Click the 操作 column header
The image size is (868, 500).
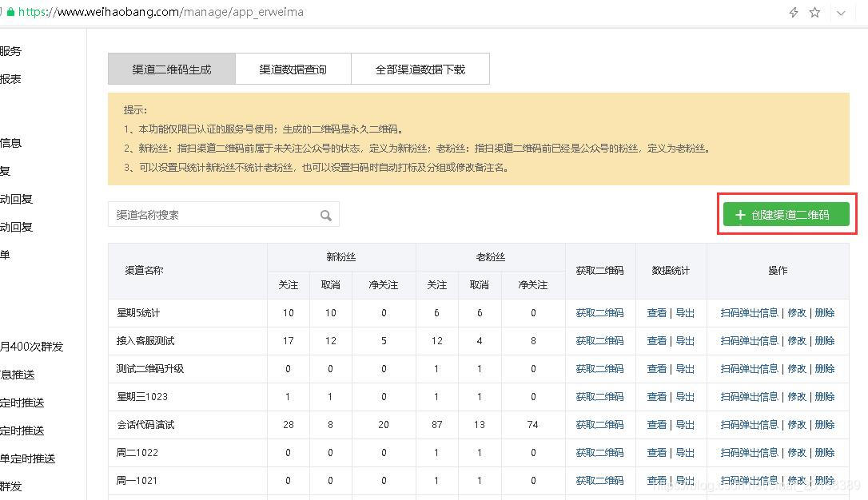click(778, 271)
